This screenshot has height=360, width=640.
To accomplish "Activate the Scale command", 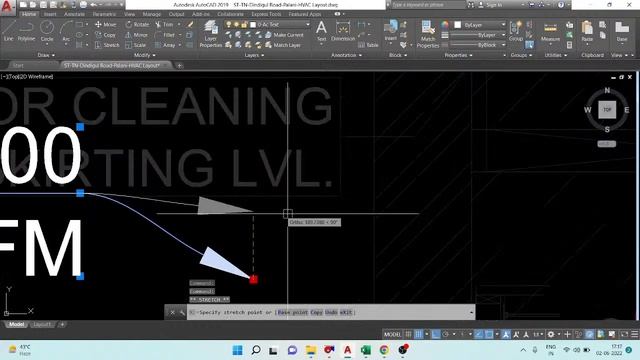I will (x=136, y=45).
